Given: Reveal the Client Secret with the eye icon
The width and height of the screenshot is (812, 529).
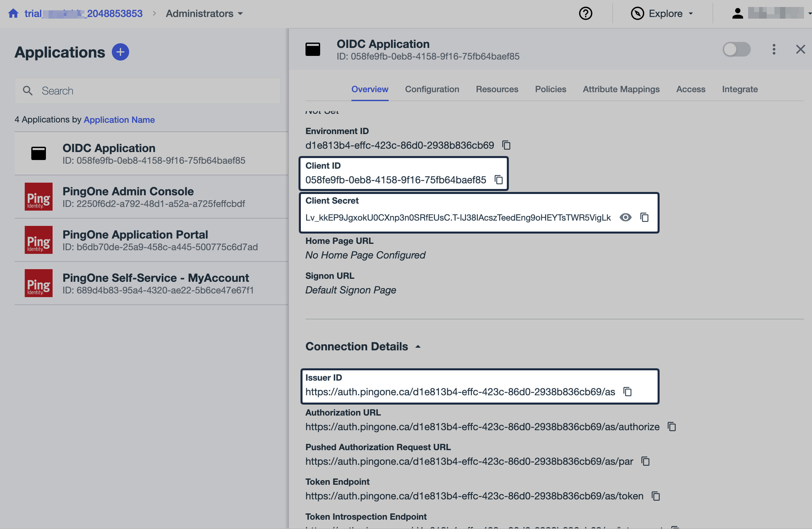Looking at the screenshot, I should 626,217.
